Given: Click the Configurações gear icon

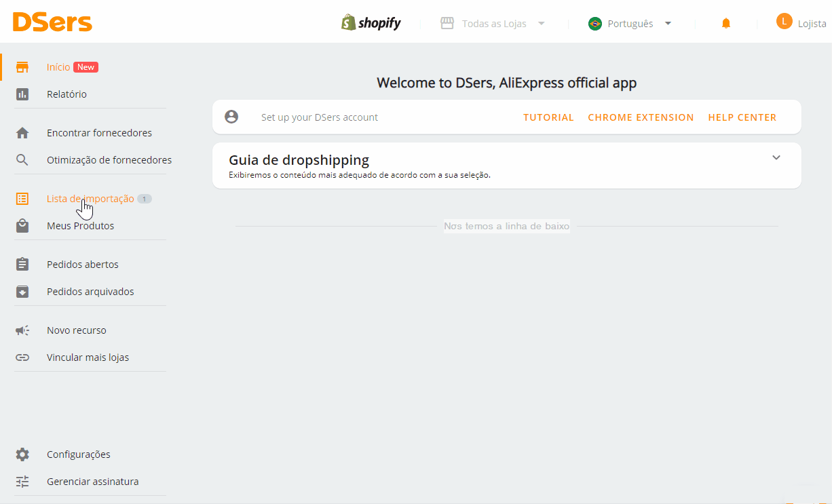Looking at the screenshot, I should point(22,454).
